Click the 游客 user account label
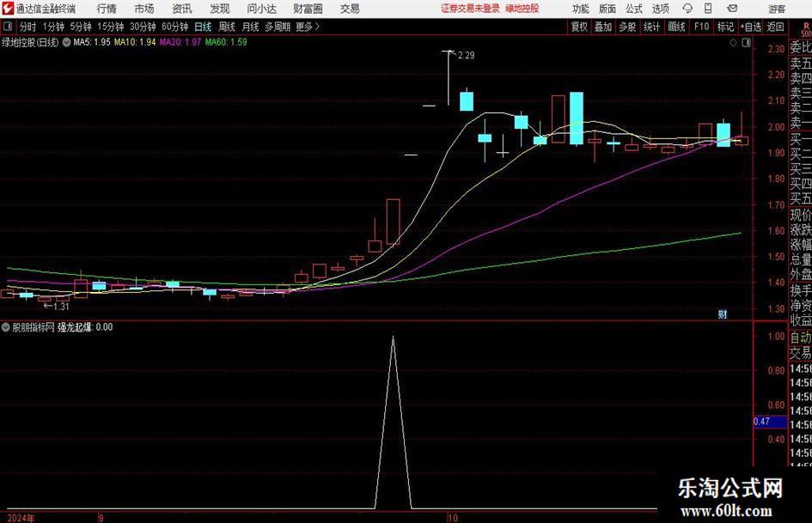 coord(776,9)
